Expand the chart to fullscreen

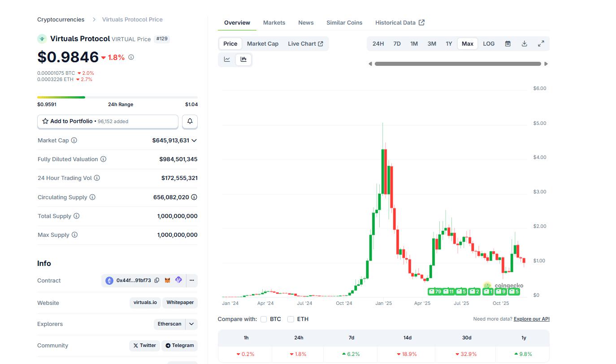click(541, 44)
